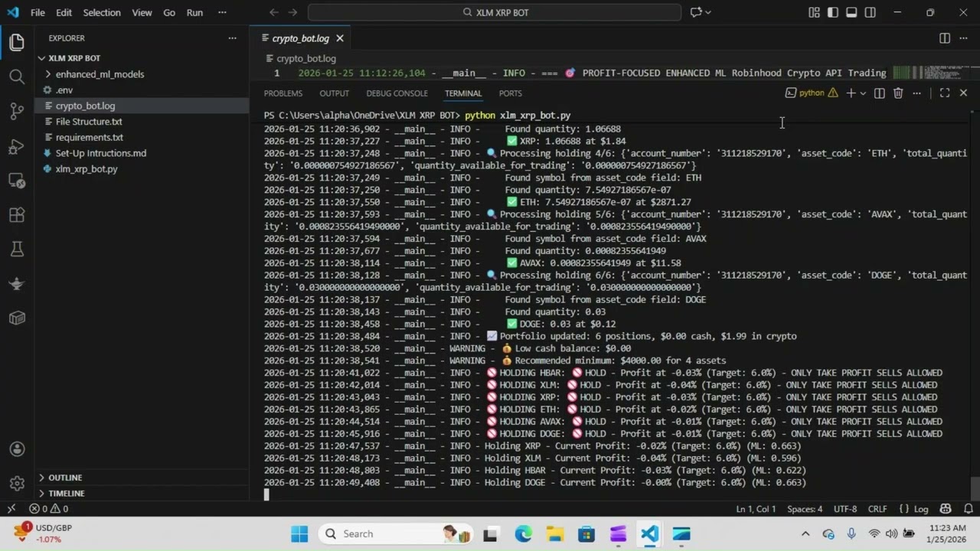Open the Windows Start menu
Image resolution: width=980 pixels, height=551 pixels.
[299, 533]
